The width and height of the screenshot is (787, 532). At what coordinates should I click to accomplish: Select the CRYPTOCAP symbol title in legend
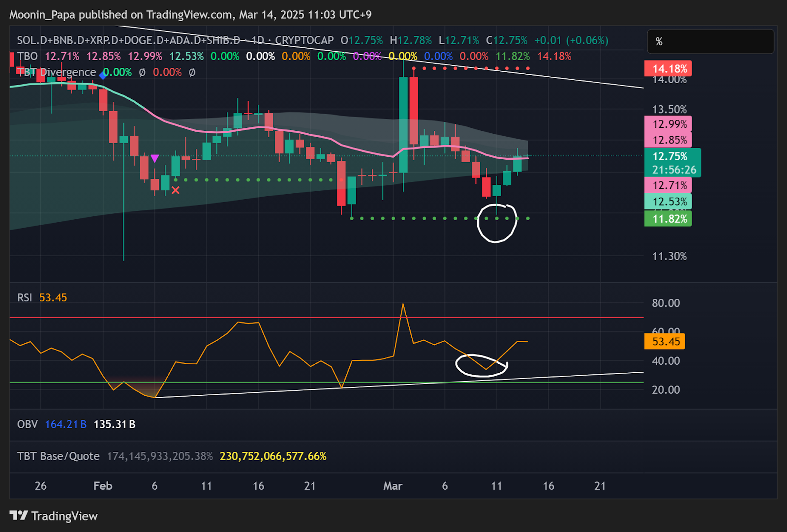coord(175,40)
